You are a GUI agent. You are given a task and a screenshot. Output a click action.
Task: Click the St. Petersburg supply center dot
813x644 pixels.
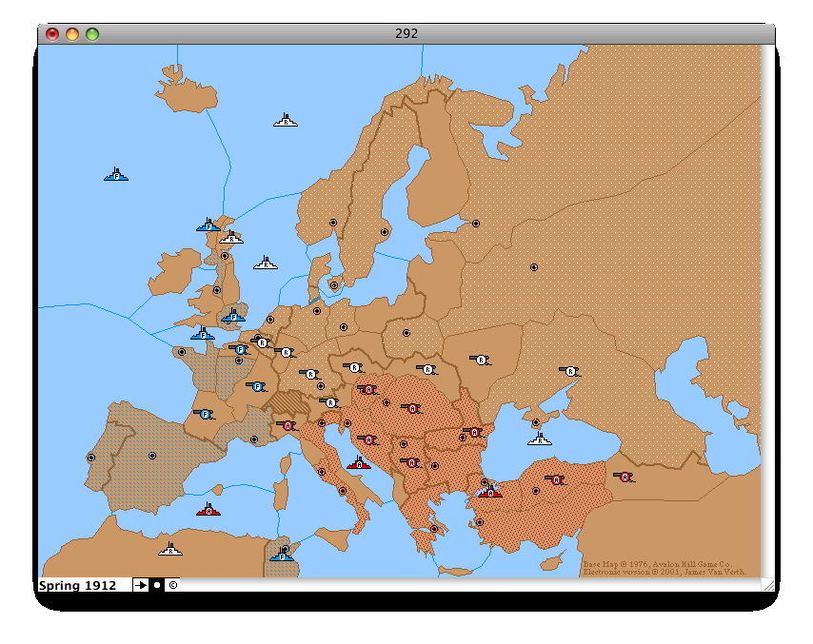tap(476, 224)
